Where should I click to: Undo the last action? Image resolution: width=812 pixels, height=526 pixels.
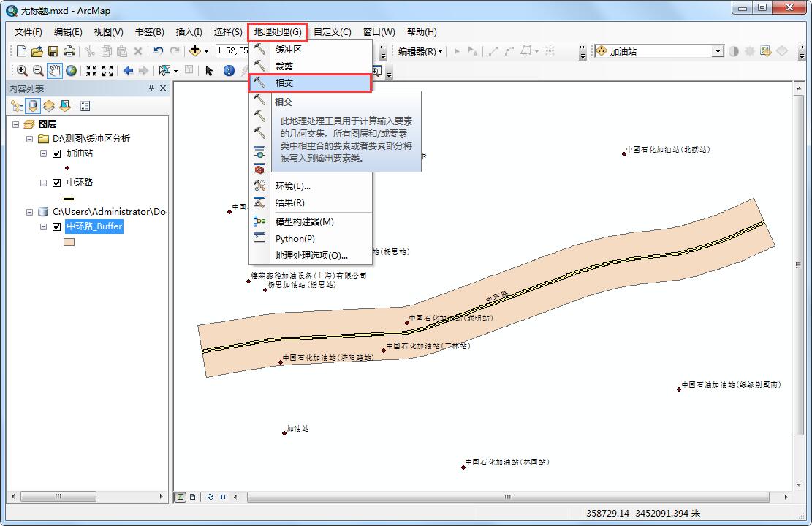click(159, 50)
